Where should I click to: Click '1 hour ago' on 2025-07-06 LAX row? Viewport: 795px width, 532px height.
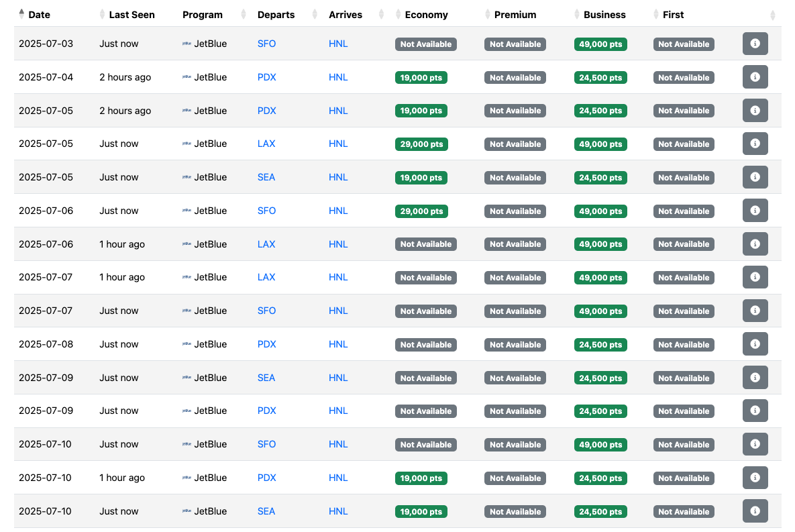(122, 244)
